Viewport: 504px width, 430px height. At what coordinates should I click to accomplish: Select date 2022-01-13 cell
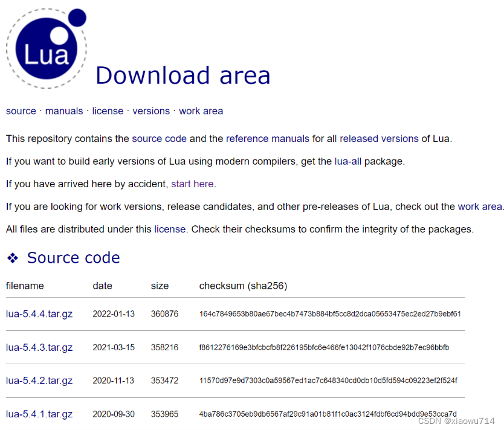tap(114, 314)
